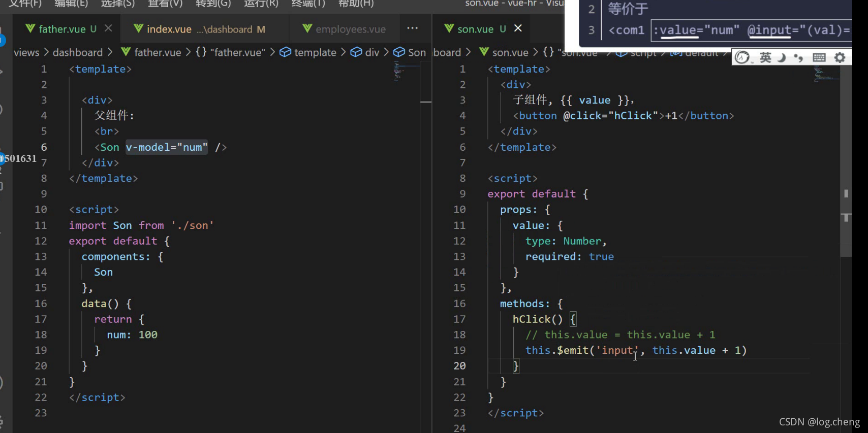
Task: Open the 'div' breadcrumb symbol
Action: [x=365, y=52]
